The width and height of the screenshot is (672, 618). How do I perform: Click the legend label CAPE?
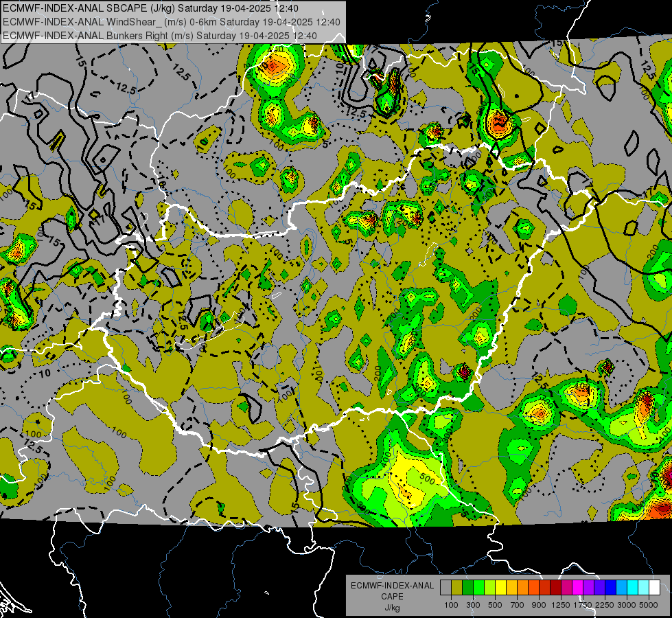tap(392, 597)
